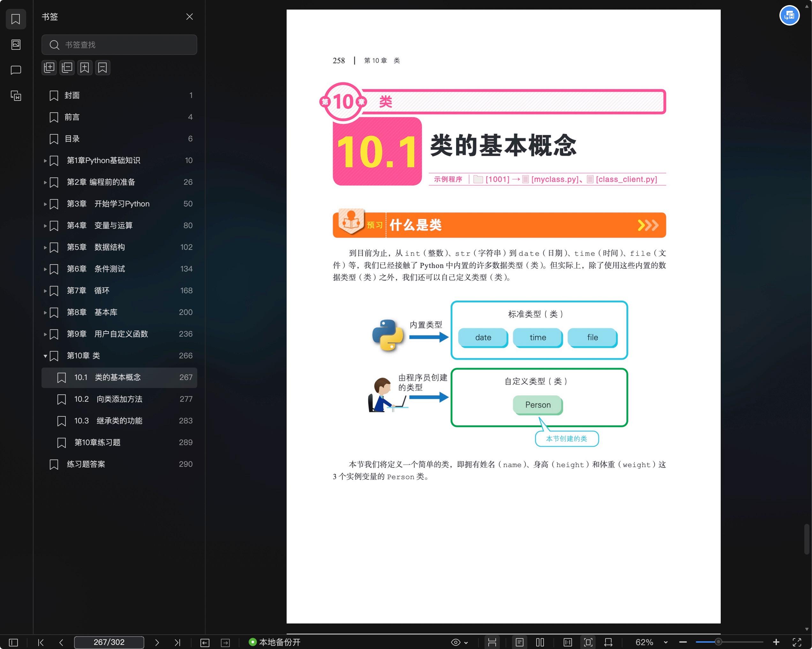Image resolution: width=812 pixels, height=649 pixels.
Task: Open the thumbnails panel icon
Action: click(x=16, y=44)
